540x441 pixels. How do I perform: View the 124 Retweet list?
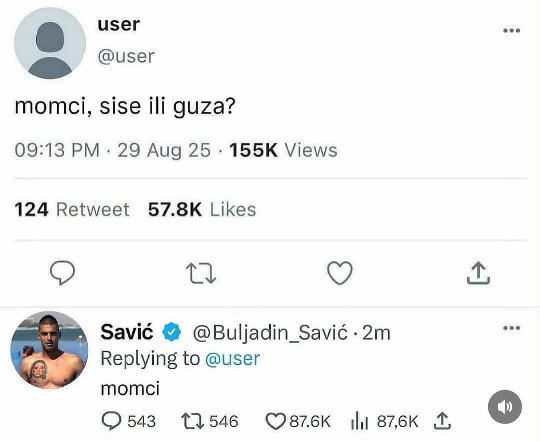[72, 210]
